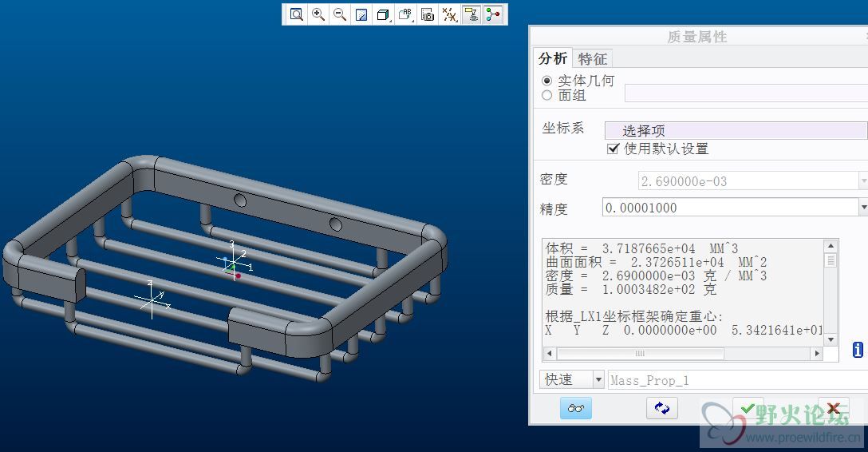Image resolution: width=868 pixels, height=452 pixels.
Task: Click the 选择项 coordinate system collector
Action: coord(736,131)
